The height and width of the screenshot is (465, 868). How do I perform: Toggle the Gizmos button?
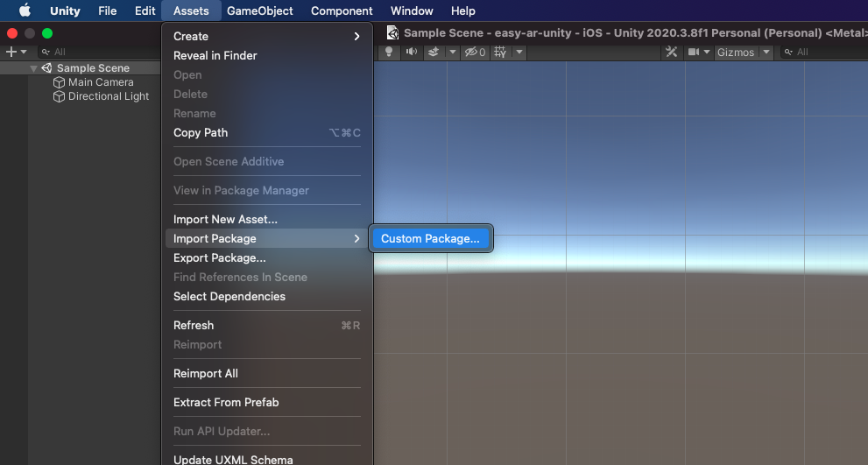click(x=736, y=52)
